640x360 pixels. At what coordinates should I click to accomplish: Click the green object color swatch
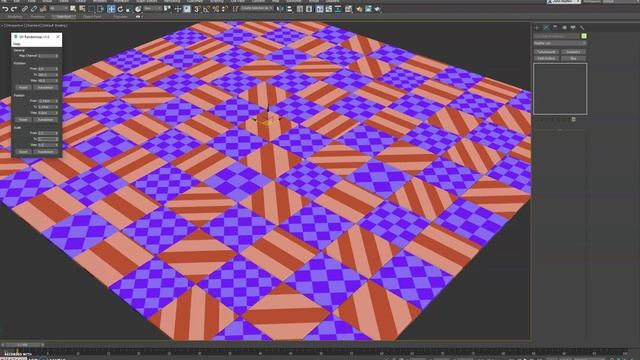tap(584, 36)
